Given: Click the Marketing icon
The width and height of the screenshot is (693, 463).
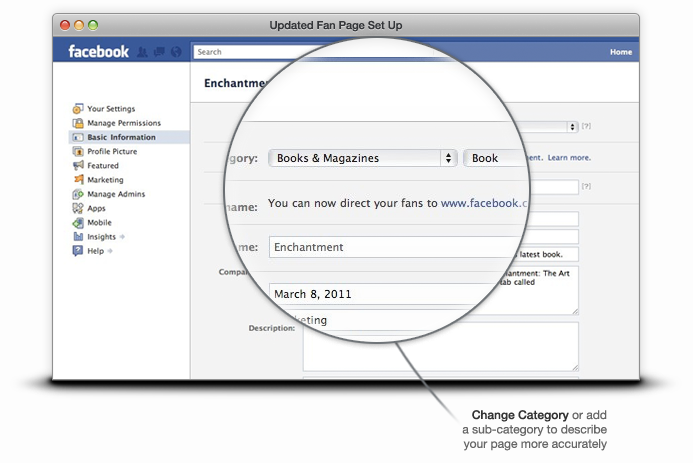Looking at the screenshot, I should 79,179.
